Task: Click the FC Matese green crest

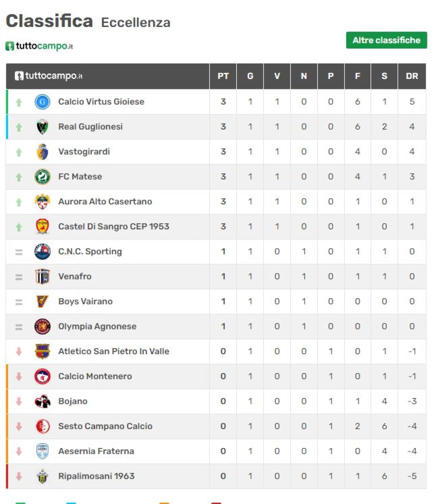Action: click(43, 177)
